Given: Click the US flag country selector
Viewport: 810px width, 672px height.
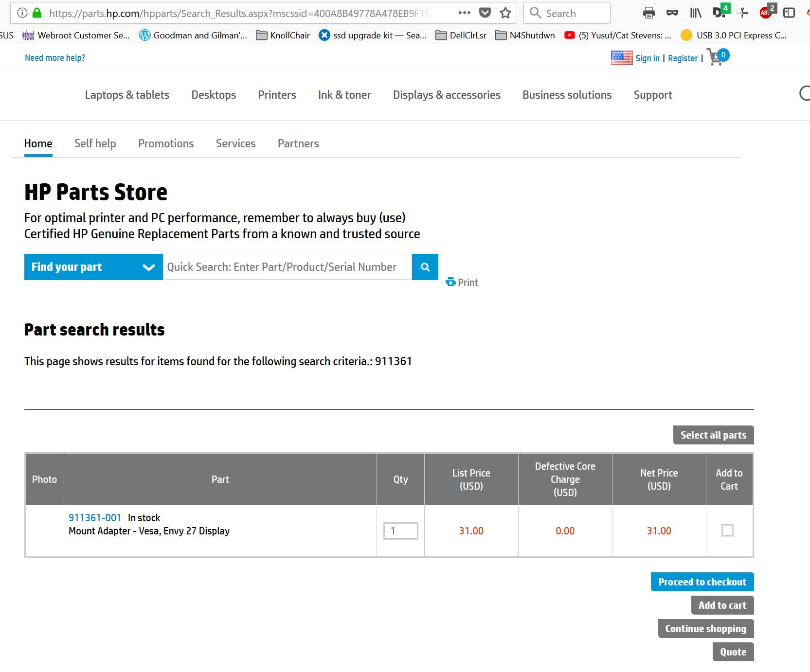Looking at the screenshot, I should point(622,58).
